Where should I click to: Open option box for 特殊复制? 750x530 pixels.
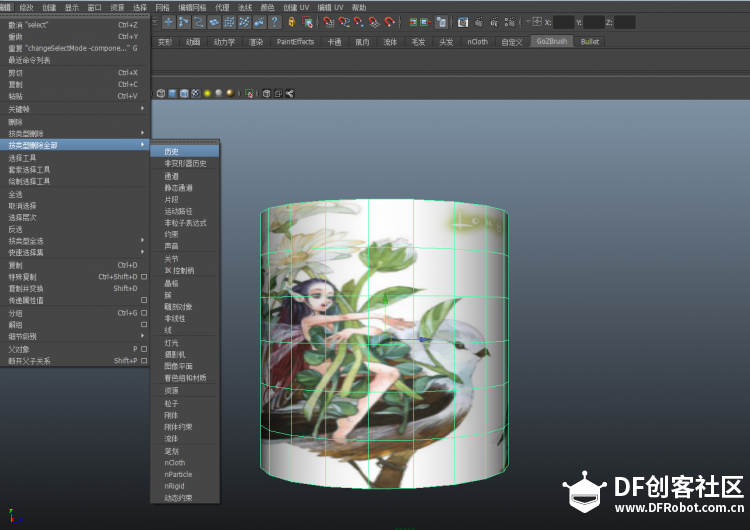(144, 276)
